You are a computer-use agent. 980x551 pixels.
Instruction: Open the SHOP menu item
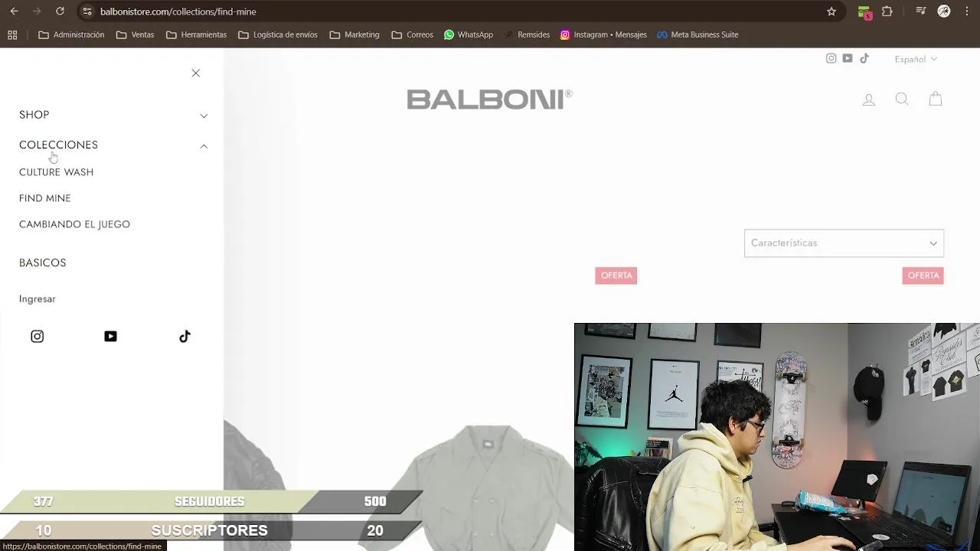coord(34,115)
